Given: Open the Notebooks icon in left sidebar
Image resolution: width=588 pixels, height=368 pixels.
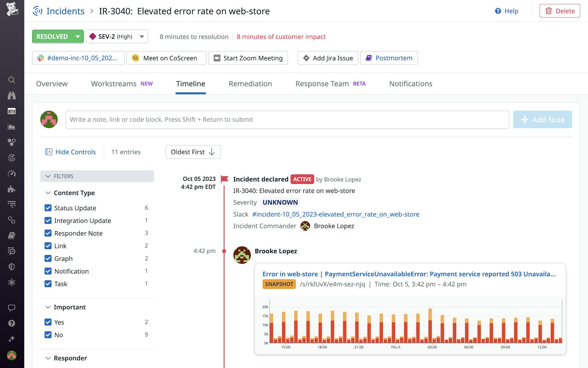Looking at the screenshot, I should tap(12, 235).
